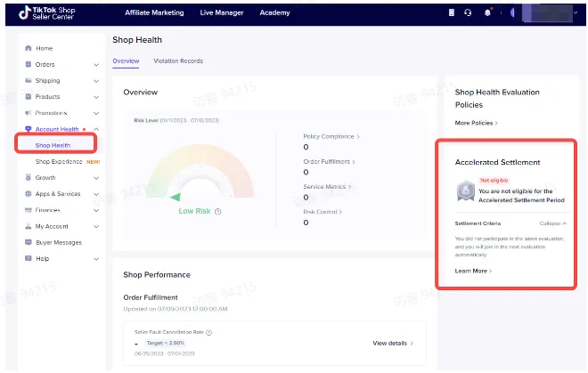Click View details for cancellation rate
This screenshot has height=373, width=588.
click(393, 344)
